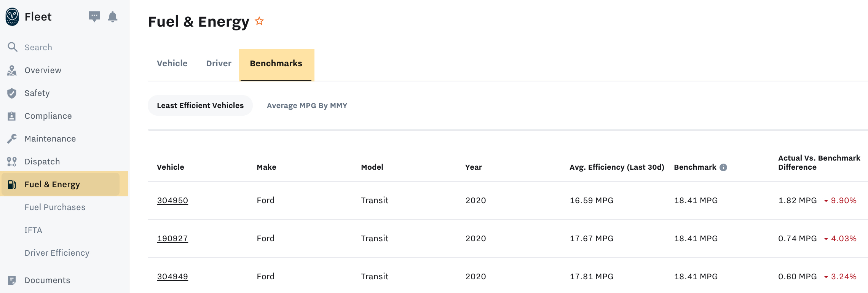Open vehicle 190927 link

click(x=172, y=239)
